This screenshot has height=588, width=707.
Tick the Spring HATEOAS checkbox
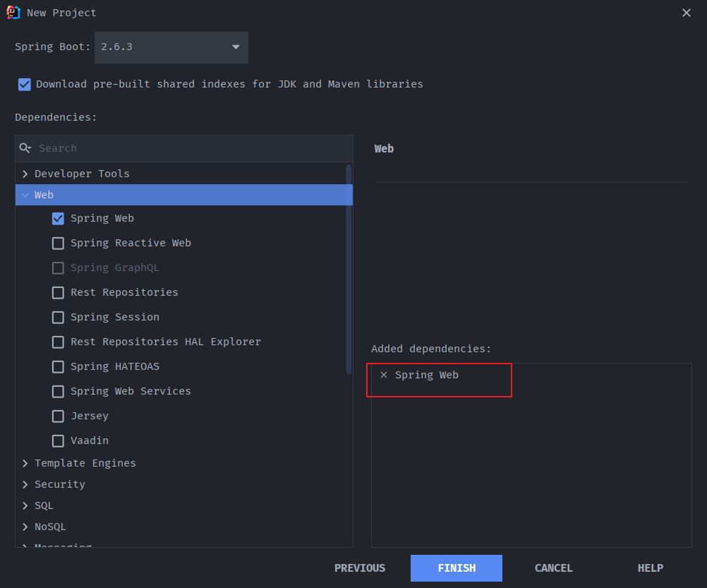(58, 367)
